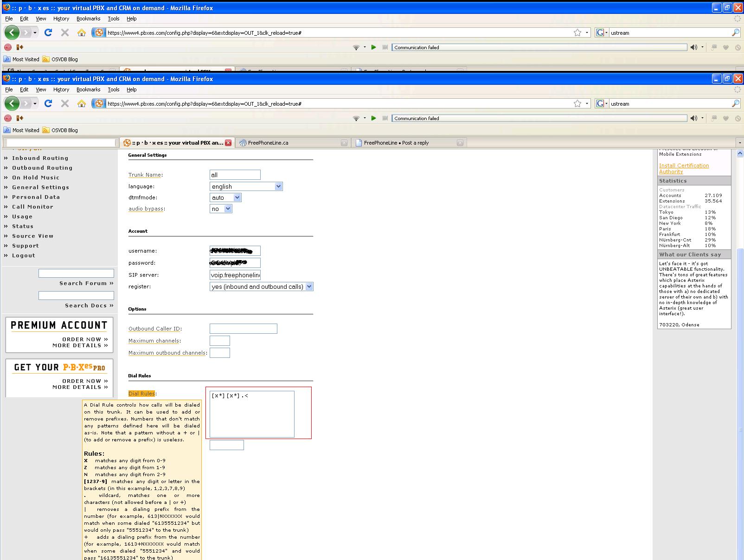Click the Maximum channels input field
Viewport: 744px width, 560px height.
(220, 341)
